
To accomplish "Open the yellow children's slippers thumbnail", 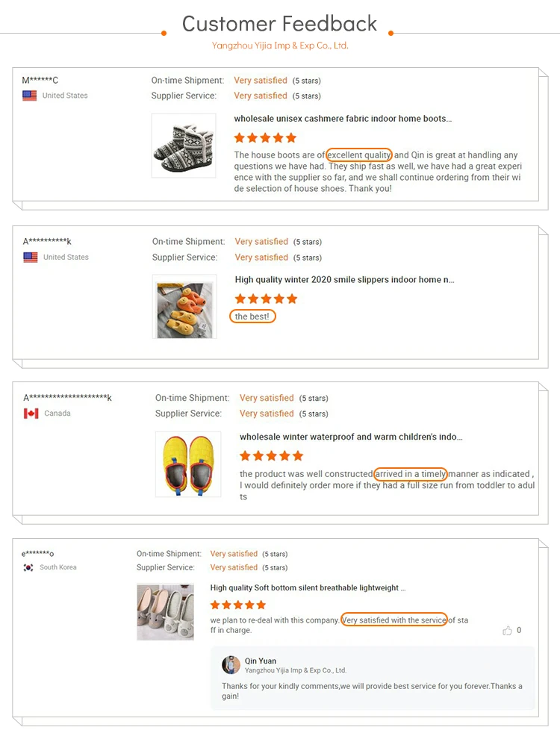I will [x=188, y=464].
